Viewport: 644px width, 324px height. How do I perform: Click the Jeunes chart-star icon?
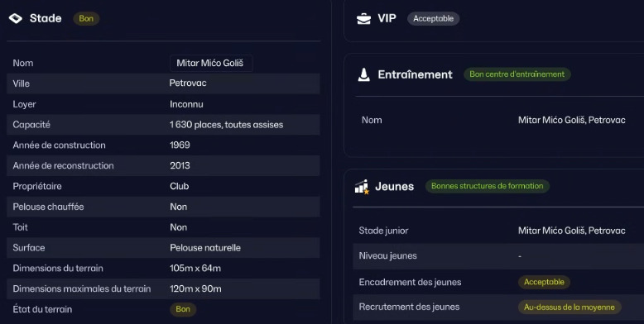362,187
